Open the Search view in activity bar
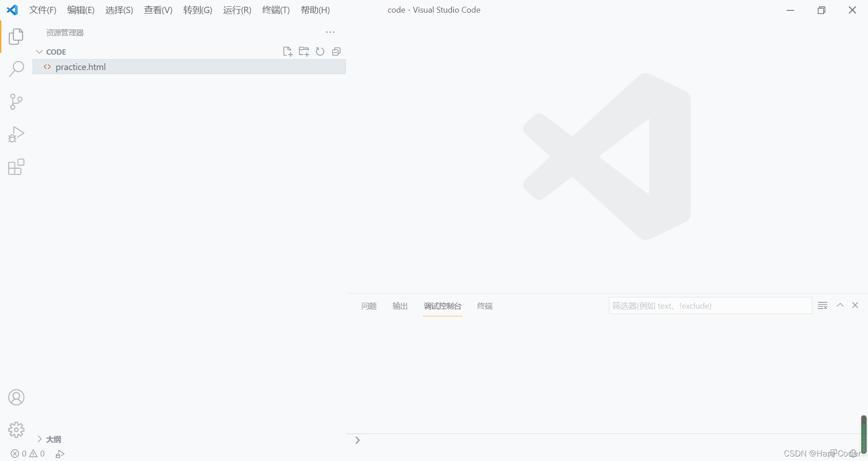Image resolution: width=868 pixels, height=461 pixels. pyautogui.click(x=16, y=69)
